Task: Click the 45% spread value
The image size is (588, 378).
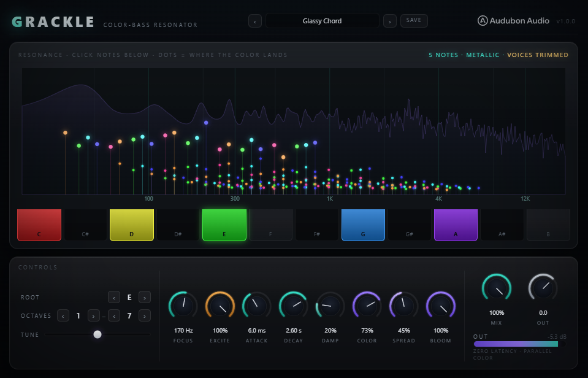Action: click(x=404, y=331)
